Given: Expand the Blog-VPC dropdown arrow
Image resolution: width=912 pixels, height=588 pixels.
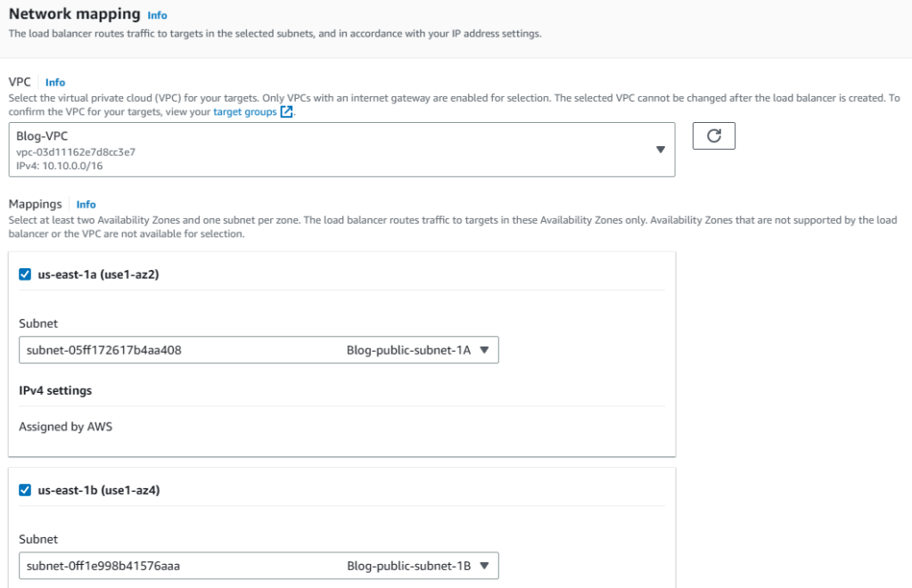Looking at the screenshot, I should tap(661, 150).
